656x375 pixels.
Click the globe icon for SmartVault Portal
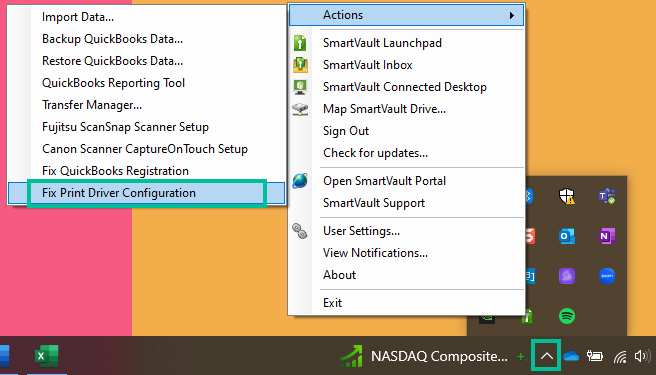pyautogui.click(x=300, y=181)
